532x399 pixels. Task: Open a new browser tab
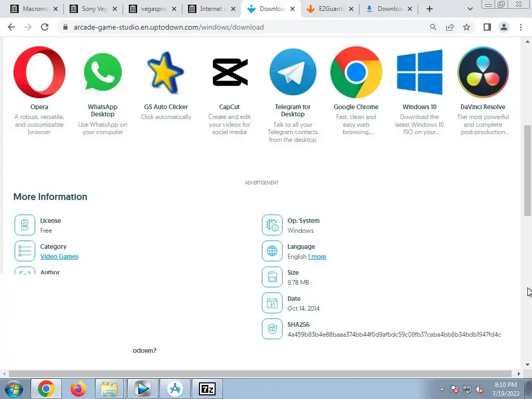pos(430,9)
